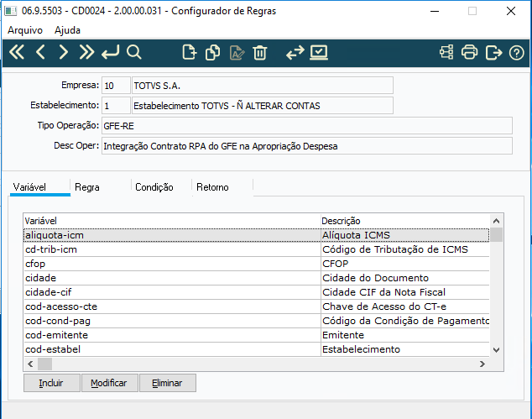Click the Empresa code field

tap(116, 85)
